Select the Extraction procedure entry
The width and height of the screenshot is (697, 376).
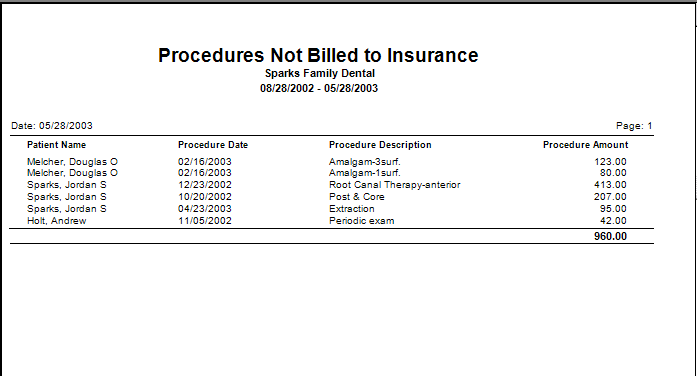pyautogui.click(x=352, y=209)
